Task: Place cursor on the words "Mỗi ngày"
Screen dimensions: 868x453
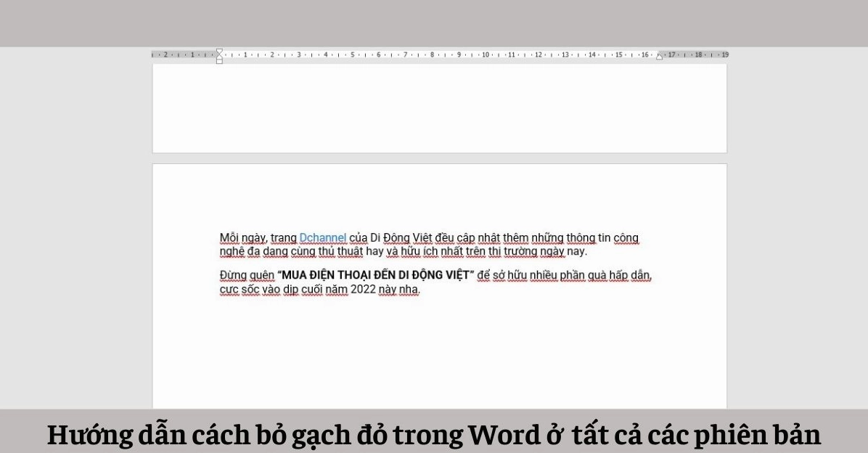Action: tap(244, 238)
